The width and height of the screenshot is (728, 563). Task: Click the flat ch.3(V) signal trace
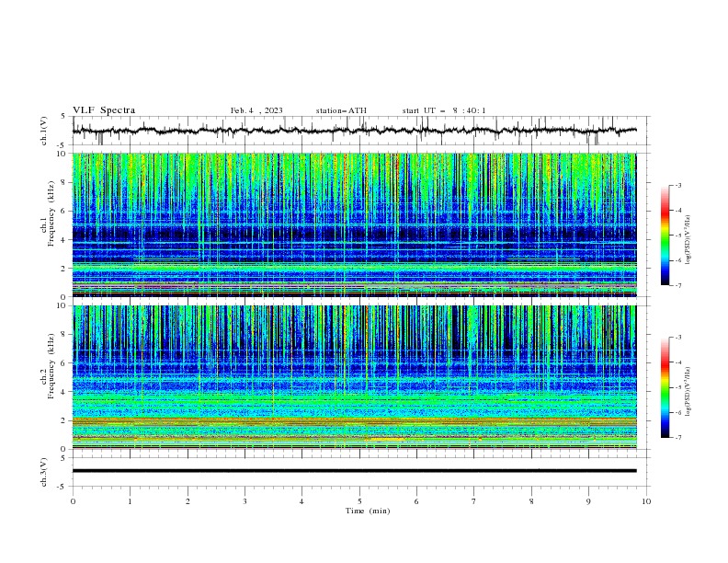tap(355, 471)
